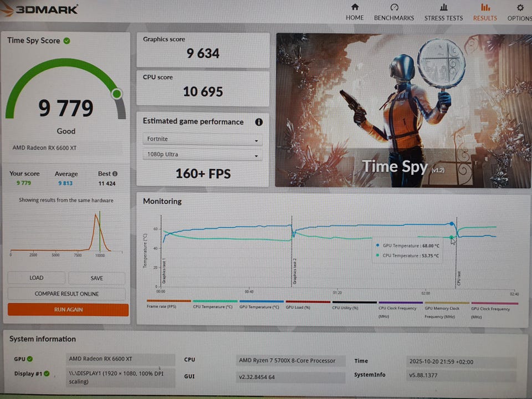Click the orange RUN AGAIN button

(x=68, y=309)
